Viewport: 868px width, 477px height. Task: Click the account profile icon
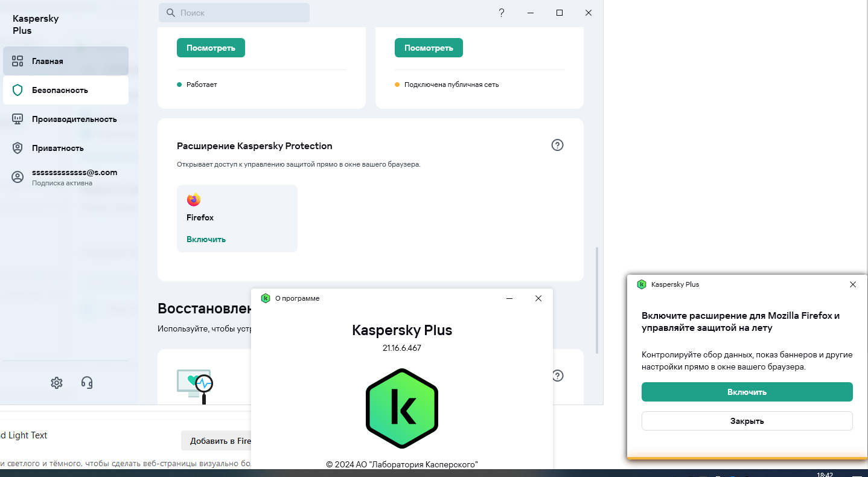click(18, 177)
